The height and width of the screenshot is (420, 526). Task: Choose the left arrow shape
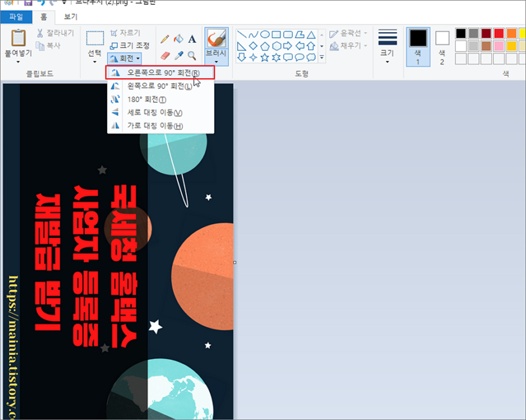coord(299,46)
